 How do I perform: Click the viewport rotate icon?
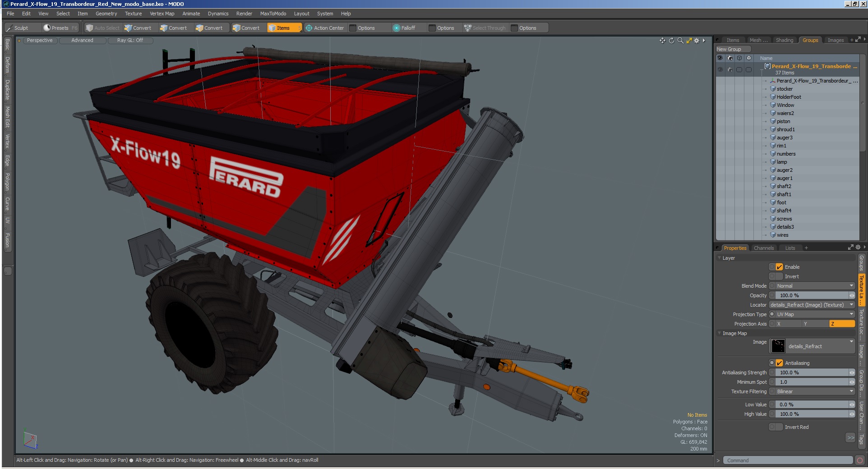coord(671,41)
